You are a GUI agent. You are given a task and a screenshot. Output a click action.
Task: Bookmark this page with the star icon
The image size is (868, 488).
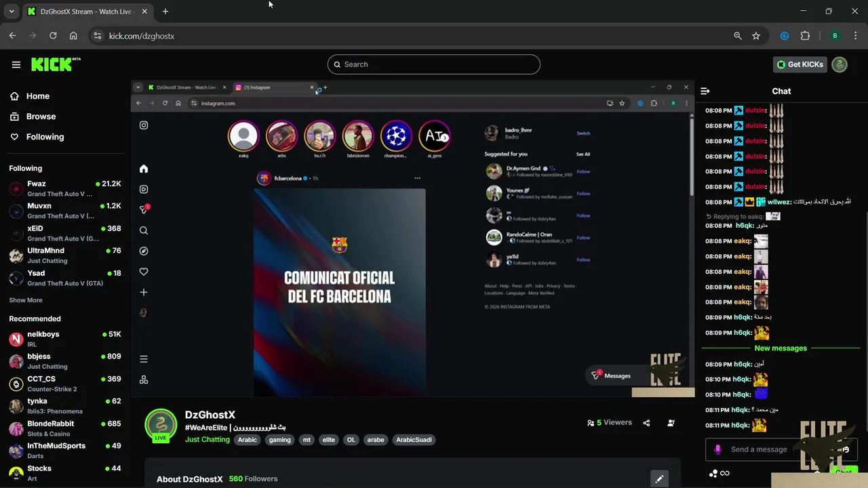pos(756,36)
